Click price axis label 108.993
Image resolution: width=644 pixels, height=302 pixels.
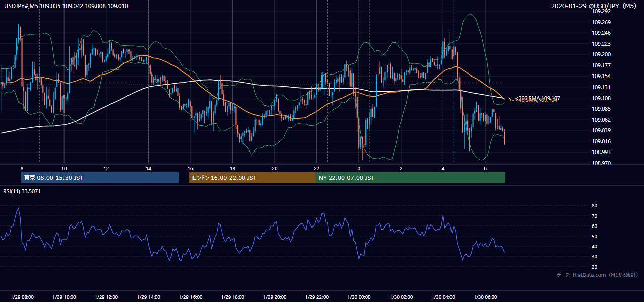[601, 152]
